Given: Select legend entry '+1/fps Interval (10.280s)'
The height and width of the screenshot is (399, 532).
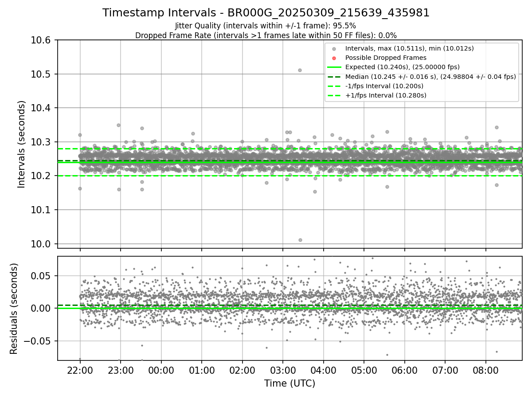Looking at the screenshot, I should [386, 95].
